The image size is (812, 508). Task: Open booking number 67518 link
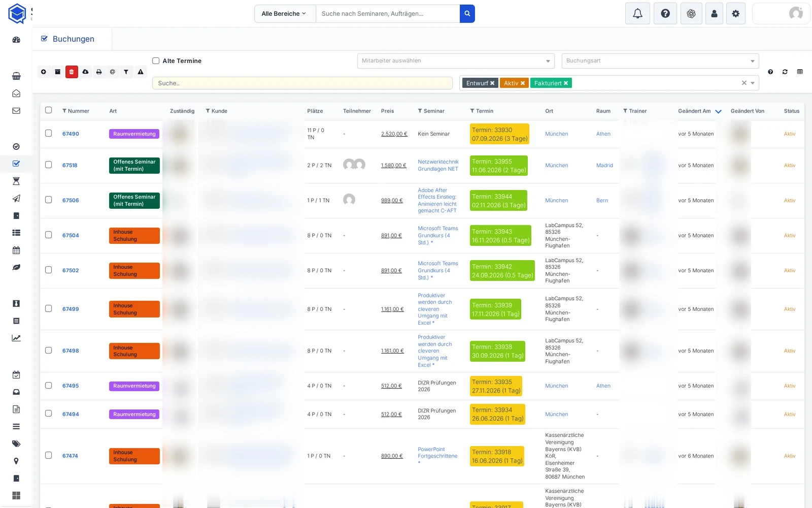[70, 166]
